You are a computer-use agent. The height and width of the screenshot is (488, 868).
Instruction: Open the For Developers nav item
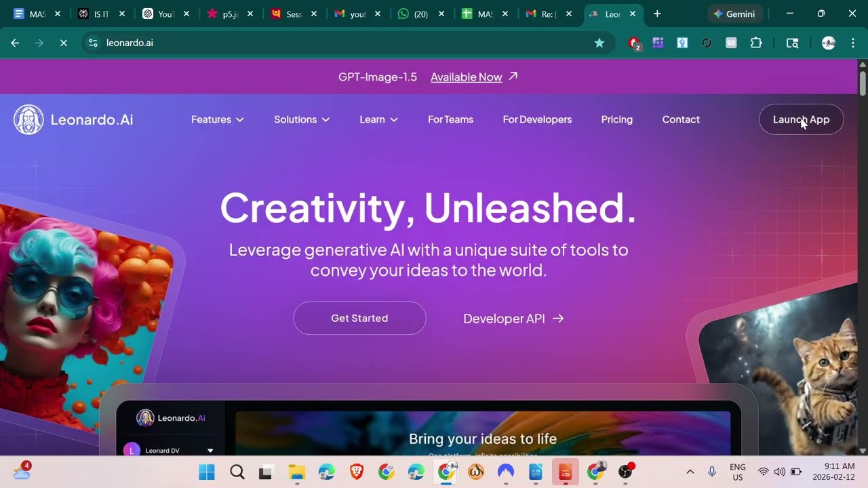[x=537, y=119]
